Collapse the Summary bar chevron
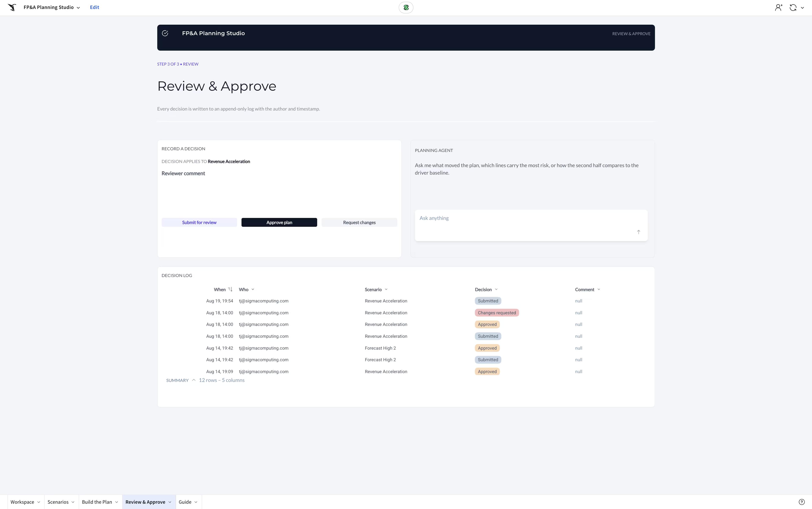This screenshot has height=509, width=812. [194, 380]
